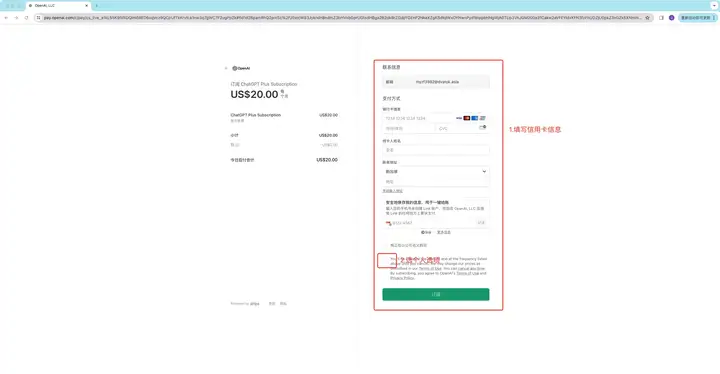Click the pay.openai.com address bar
720x374 pixels.
342,17
